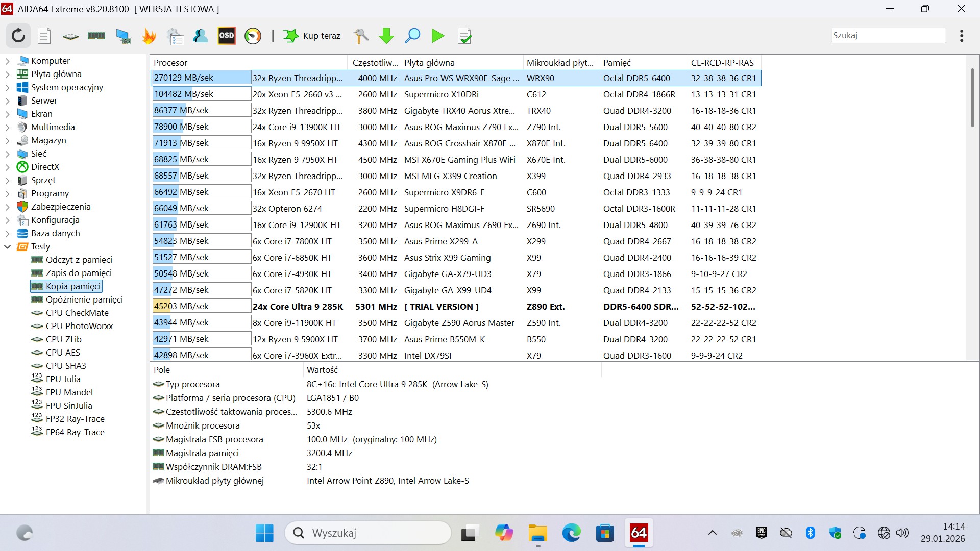
Task: Click the magnifier search toolbar icon
Action: (412, 36)
